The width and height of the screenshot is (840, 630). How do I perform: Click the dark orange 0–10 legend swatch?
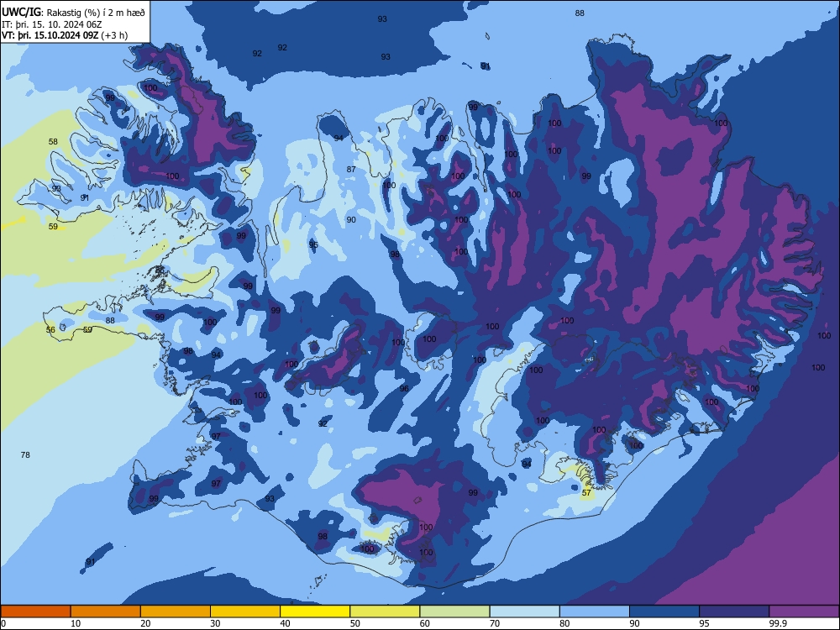coord(35,612)
